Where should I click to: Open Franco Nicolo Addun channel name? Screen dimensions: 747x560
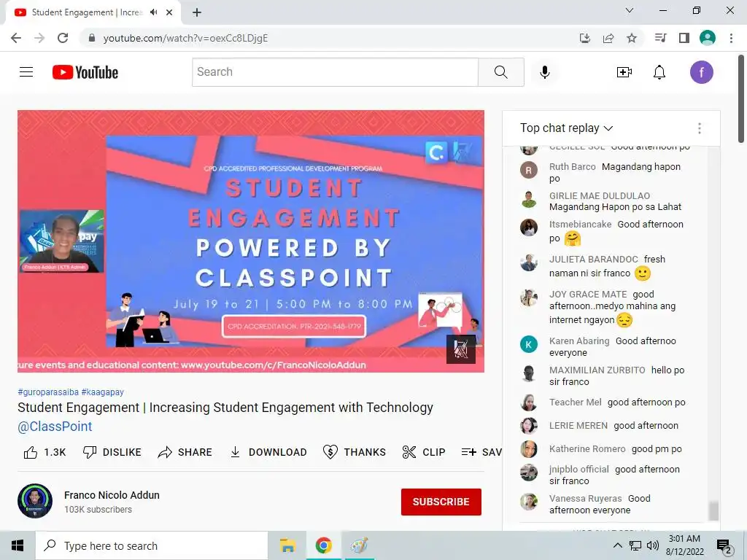pos(112,495)
